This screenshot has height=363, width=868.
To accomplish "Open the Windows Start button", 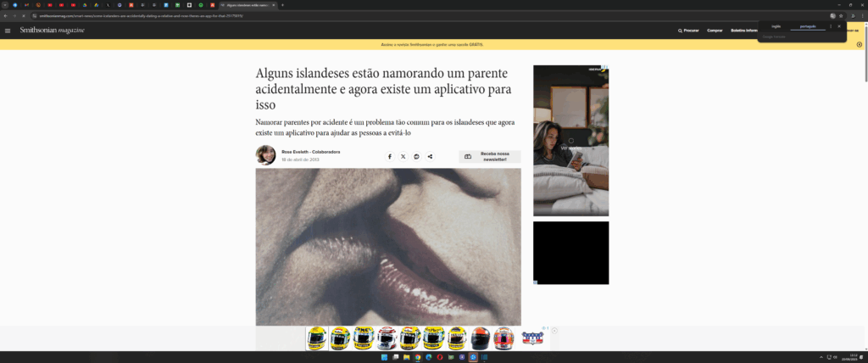I will pyautogui.click(x=386, y=357).
